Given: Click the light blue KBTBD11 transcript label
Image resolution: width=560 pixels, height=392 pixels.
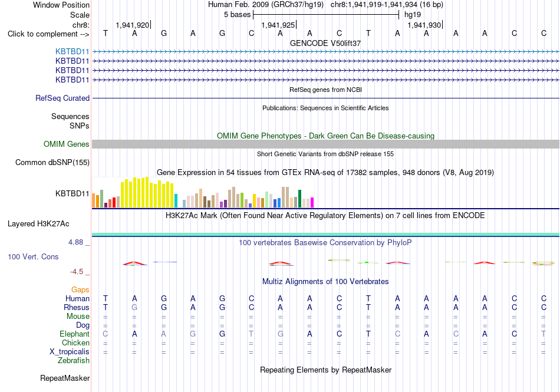Looking at the screenshot, I should point(72,52).
